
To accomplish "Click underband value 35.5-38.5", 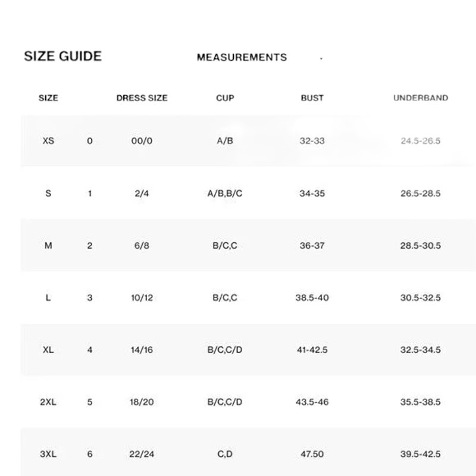I will [421, 402].
